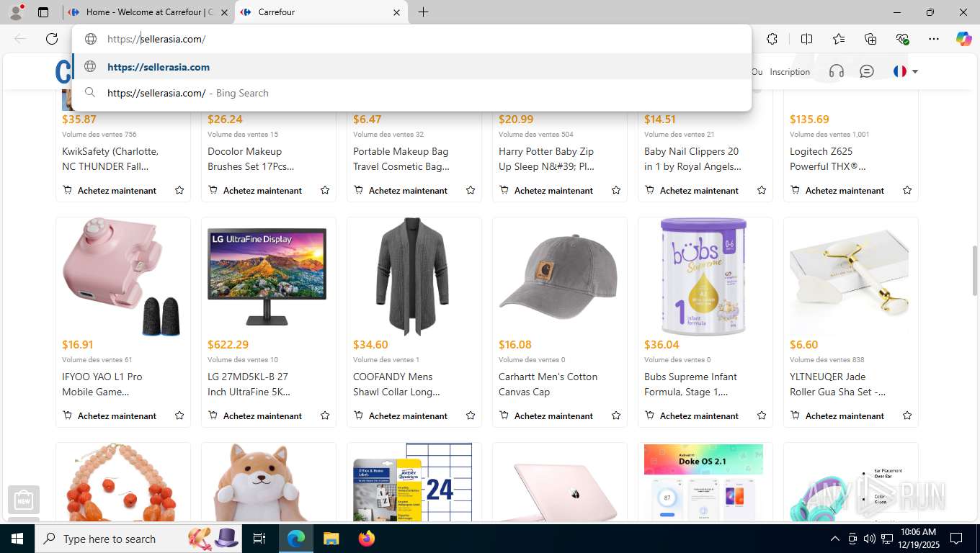Open the Edge Favorites star list
This screenshot has width=980, height=553.
[839, 39]
